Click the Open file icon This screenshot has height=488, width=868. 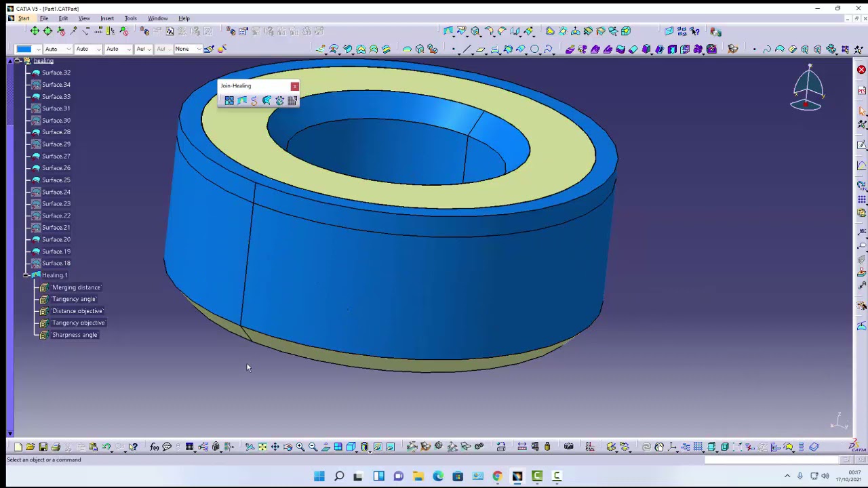(31, 447)
